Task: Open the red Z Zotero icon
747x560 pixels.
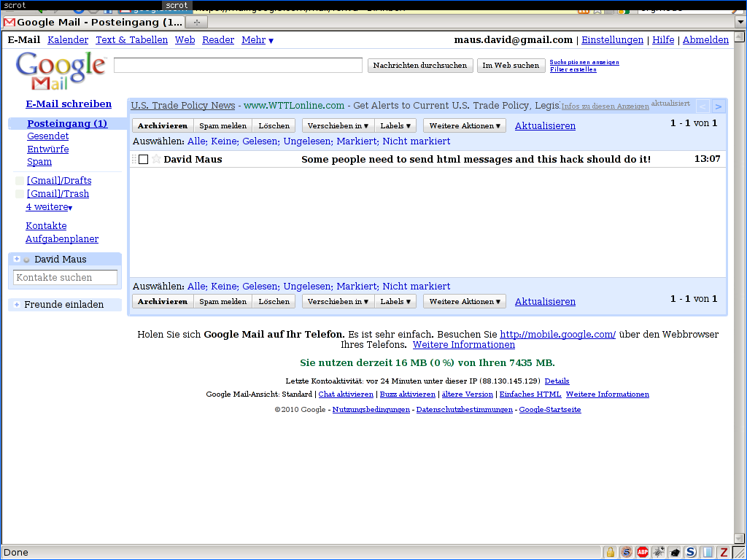Action: coord(723,553)
